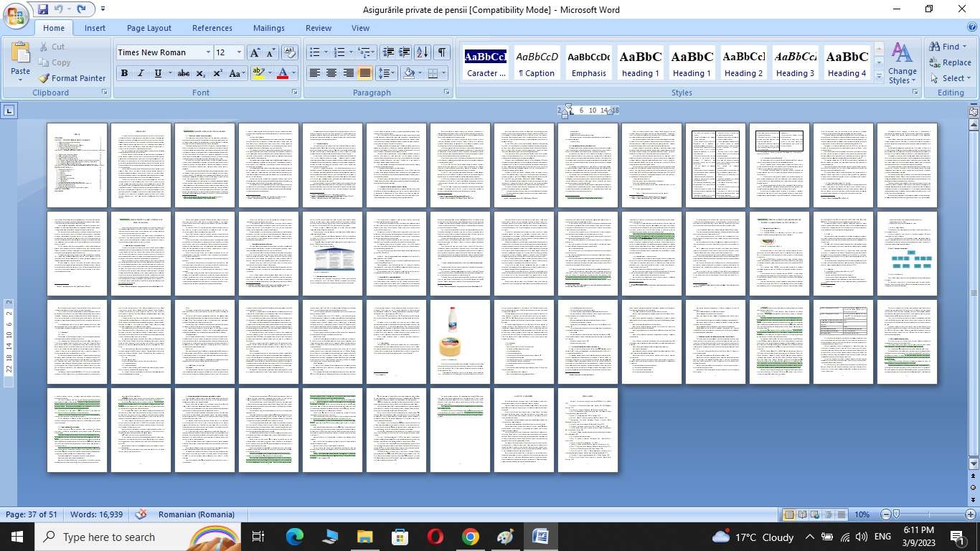Switch to Full Screen Reading view
Screen dimensions: 980x551
(x=802, y=514)
